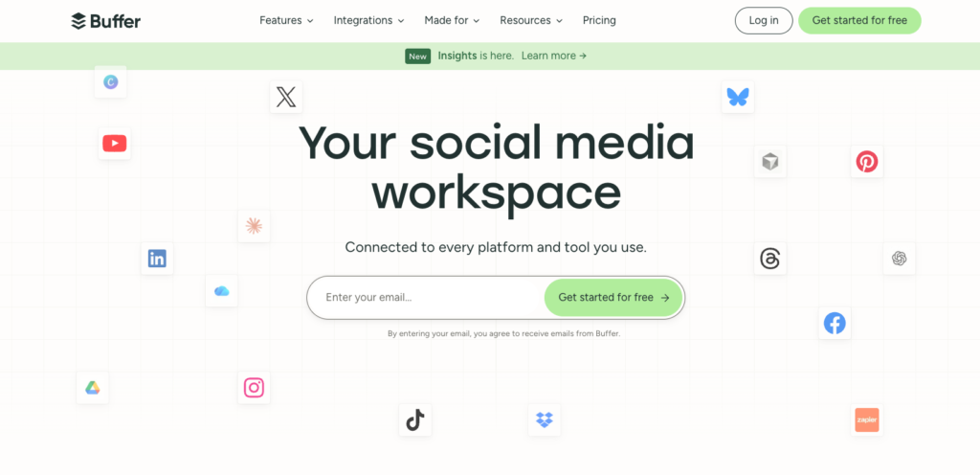Click the Zapier icon tile
The height and width of the screenshot is (475, 980).
click(867, 420)
